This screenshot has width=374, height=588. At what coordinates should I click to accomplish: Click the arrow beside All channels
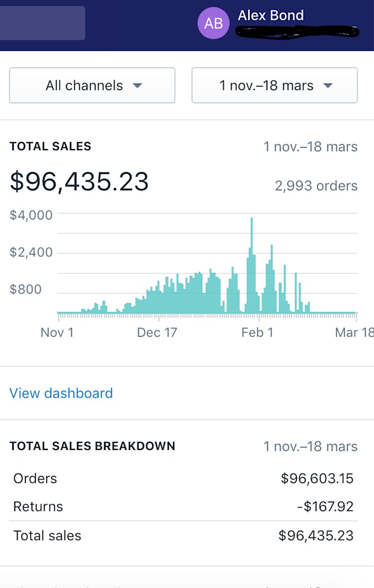pos(137,86)
